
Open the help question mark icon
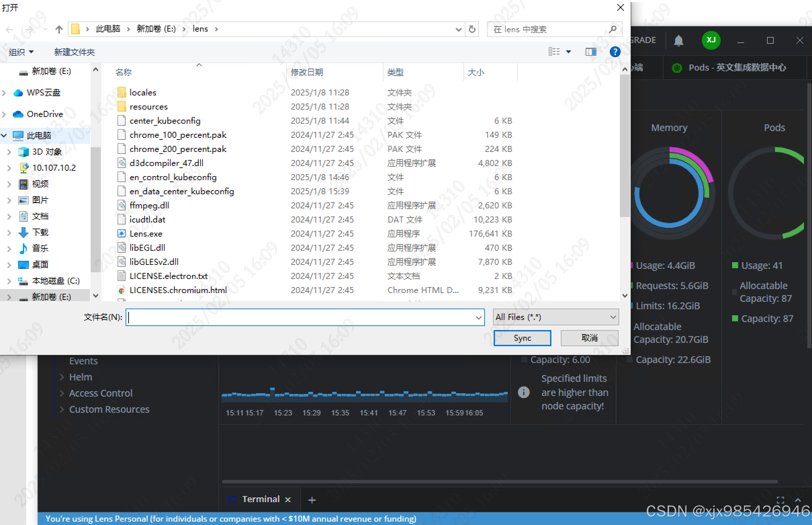[615, 52]
